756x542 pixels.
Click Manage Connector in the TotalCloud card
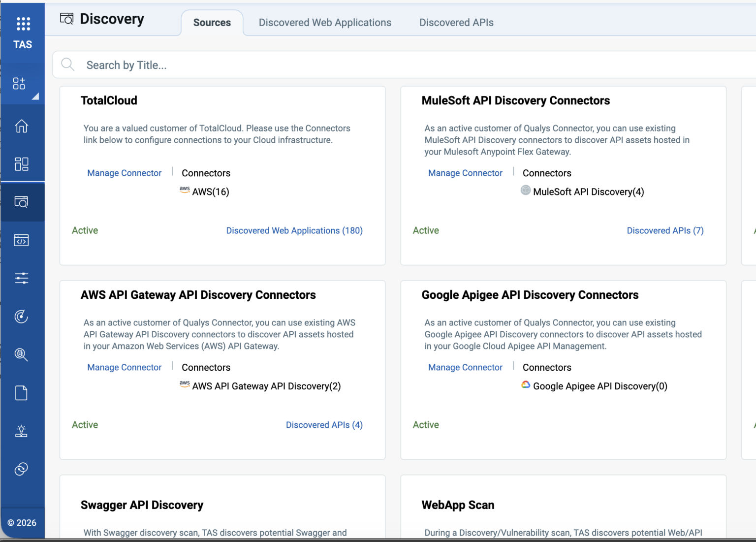point(125,173)
